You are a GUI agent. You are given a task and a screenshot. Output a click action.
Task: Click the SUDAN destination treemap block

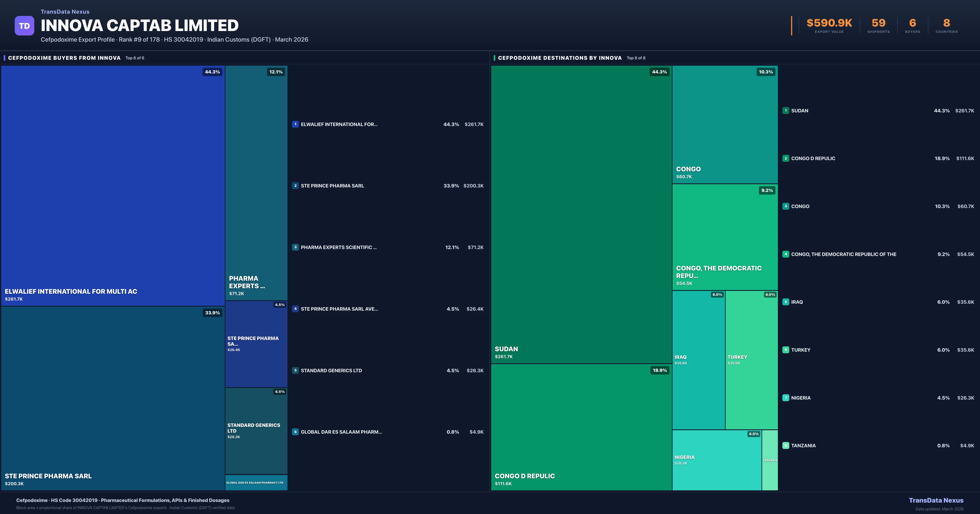point(581,214)
